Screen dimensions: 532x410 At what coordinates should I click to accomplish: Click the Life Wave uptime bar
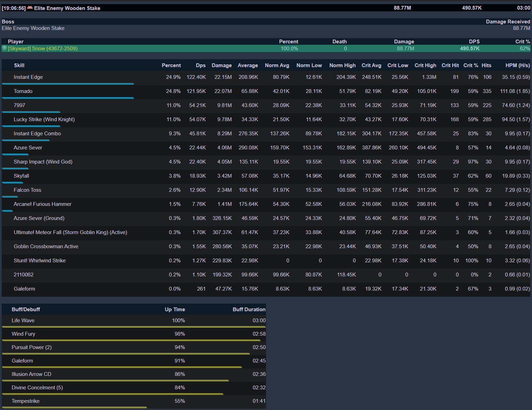pyautogui.click(x=134, y=327)
